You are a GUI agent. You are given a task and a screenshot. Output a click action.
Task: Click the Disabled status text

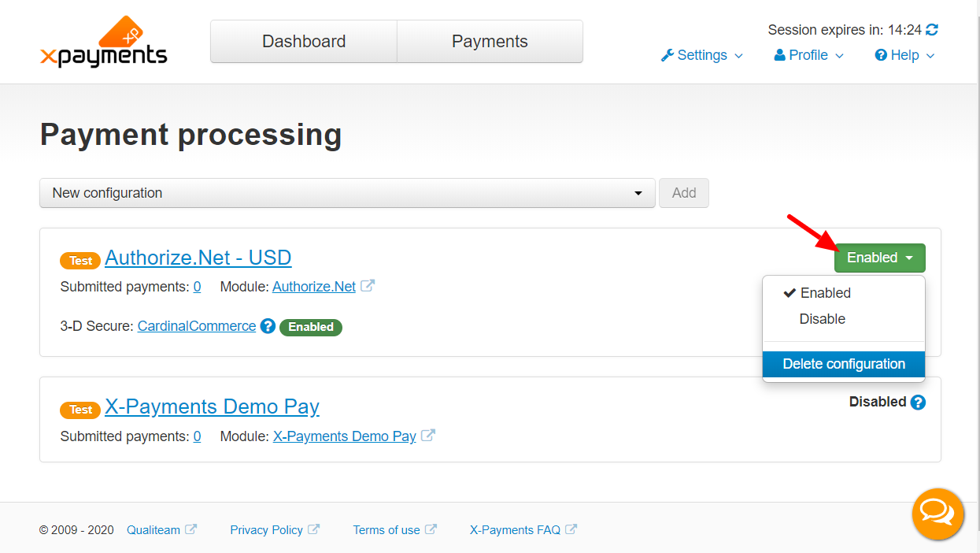coord(878,402)
